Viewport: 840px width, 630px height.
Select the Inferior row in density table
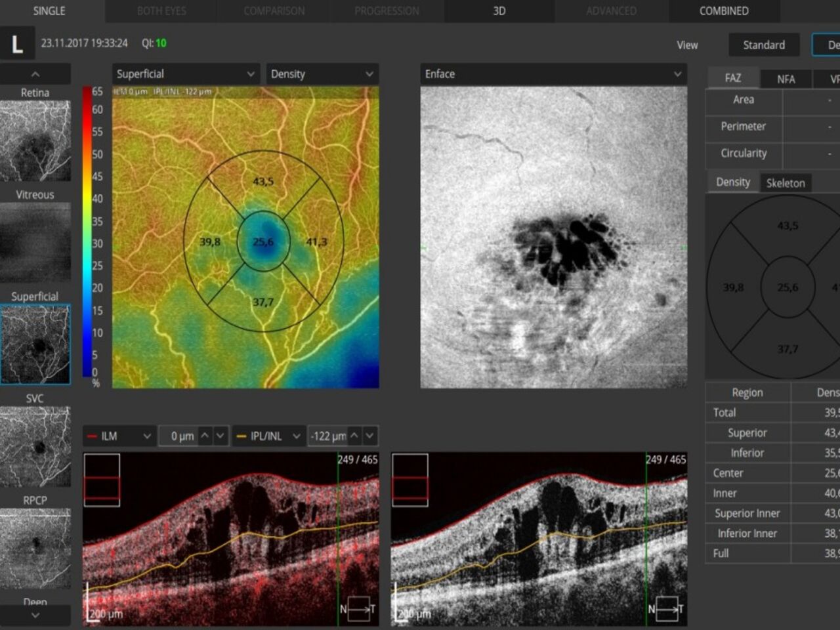pyautogui.click(x=772, y=453)
